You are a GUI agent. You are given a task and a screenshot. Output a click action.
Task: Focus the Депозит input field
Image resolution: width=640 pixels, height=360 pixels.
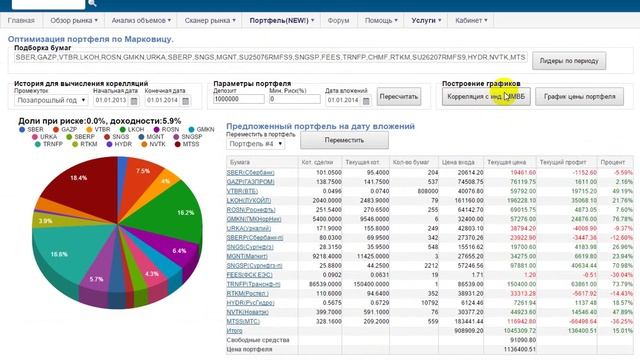(x=239, y=99)
